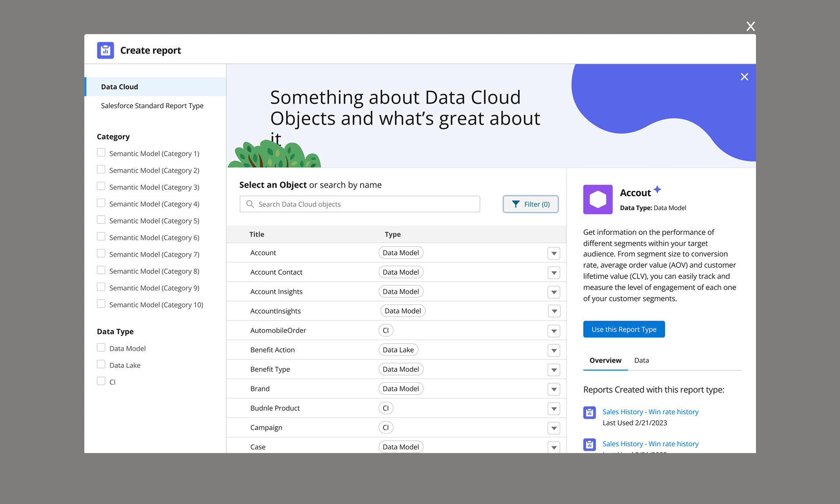Check the Data Lake data type
The height and width of the screenshot is (504, 840).
point(101,364)
